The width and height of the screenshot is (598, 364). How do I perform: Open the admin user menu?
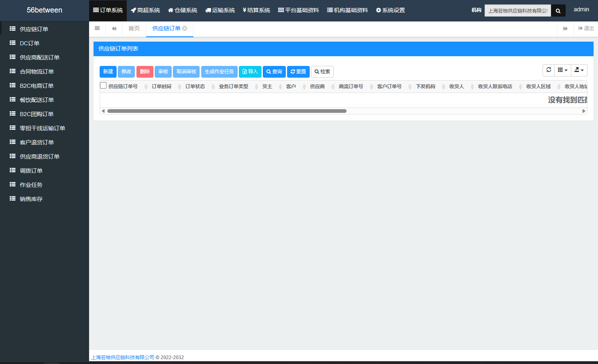(x=581, y=9)
